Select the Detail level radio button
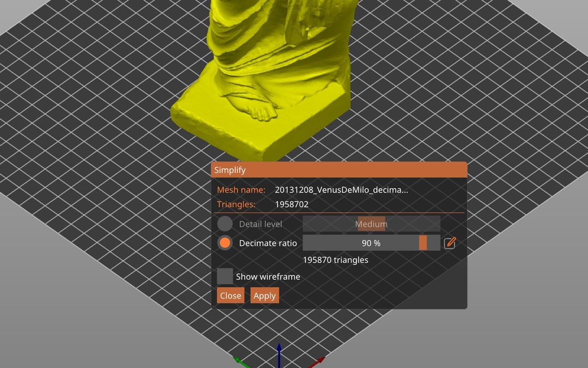Screen dimensions: 588x368 tap(225, 223)
